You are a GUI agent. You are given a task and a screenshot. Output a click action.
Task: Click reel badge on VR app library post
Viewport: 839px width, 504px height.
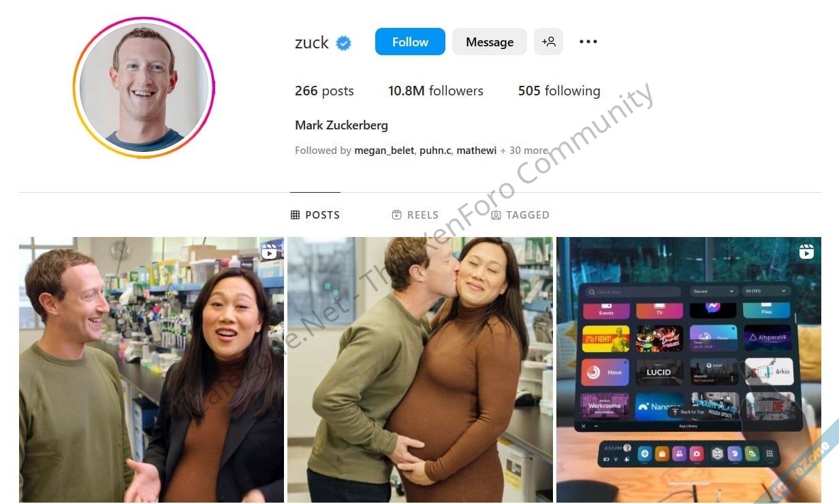click(x=806, y=251)
